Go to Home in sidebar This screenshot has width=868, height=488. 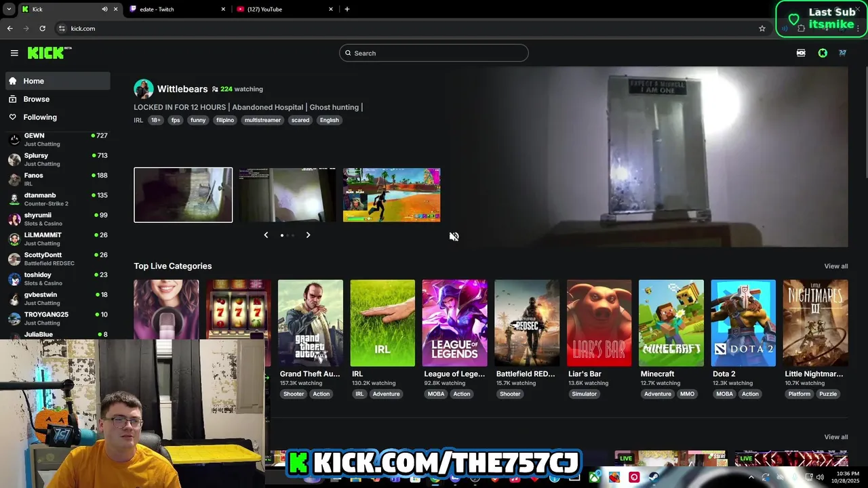click(x=58, y=81)
